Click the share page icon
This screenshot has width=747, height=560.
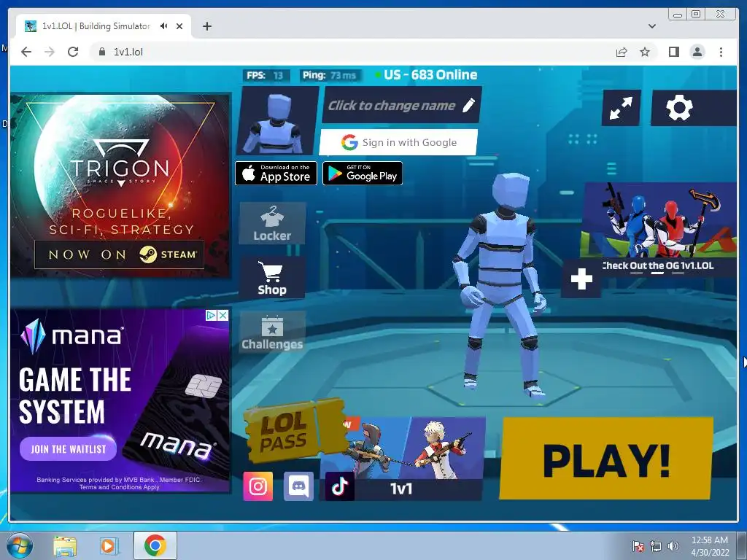tap(622, 52)
